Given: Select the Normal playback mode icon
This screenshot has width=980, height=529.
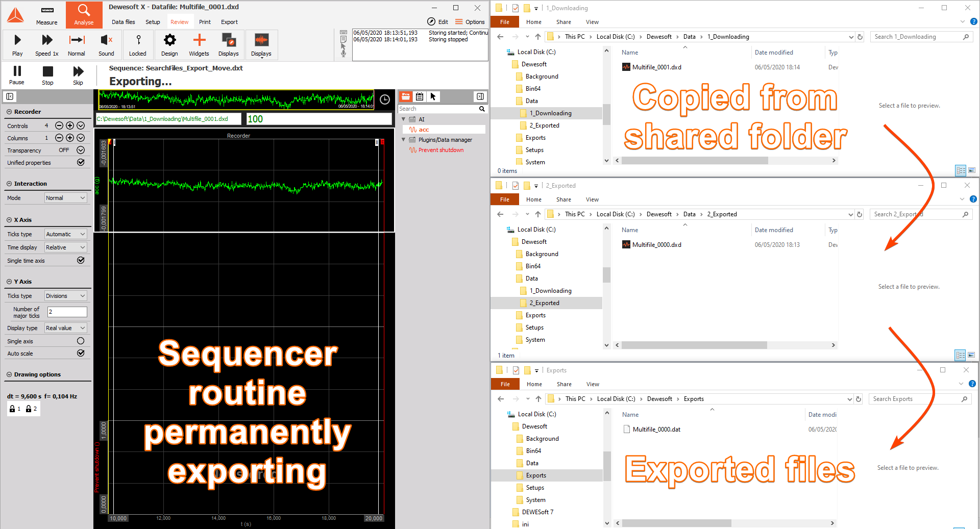Looking at the screenshot, I should (x=77, y=44).
